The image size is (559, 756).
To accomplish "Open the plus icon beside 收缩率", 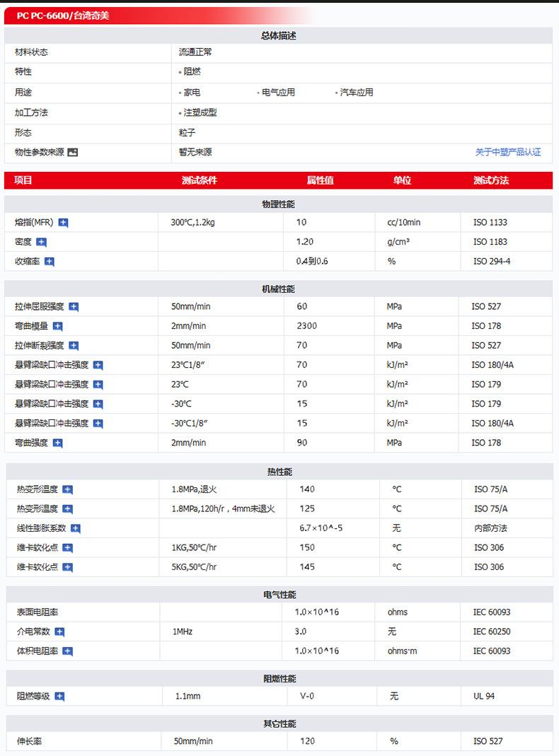I will click(x=50, y=262).
